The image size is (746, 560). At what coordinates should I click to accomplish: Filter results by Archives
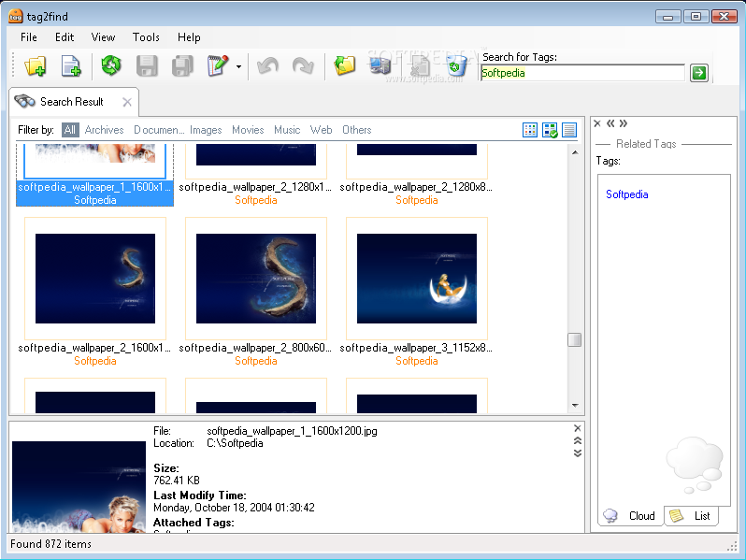click(x=104, y=130)
